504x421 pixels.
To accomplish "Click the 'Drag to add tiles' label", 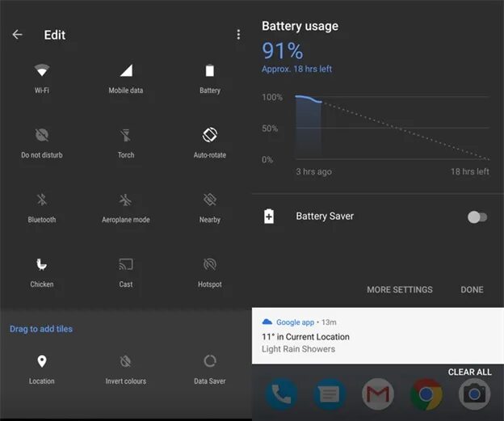I will click(x=41, y=329).
